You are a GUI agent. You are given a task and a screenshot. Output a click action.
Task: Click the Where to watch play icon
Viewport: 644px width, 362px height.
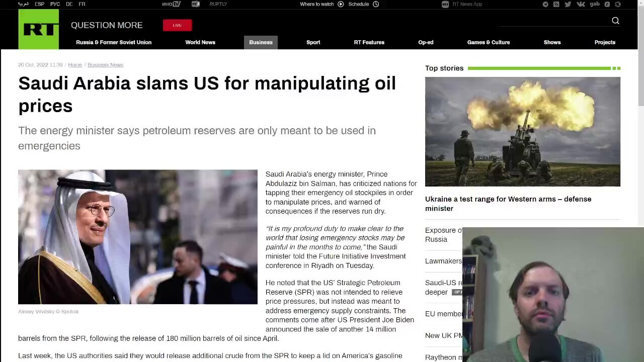coord(341,4)
